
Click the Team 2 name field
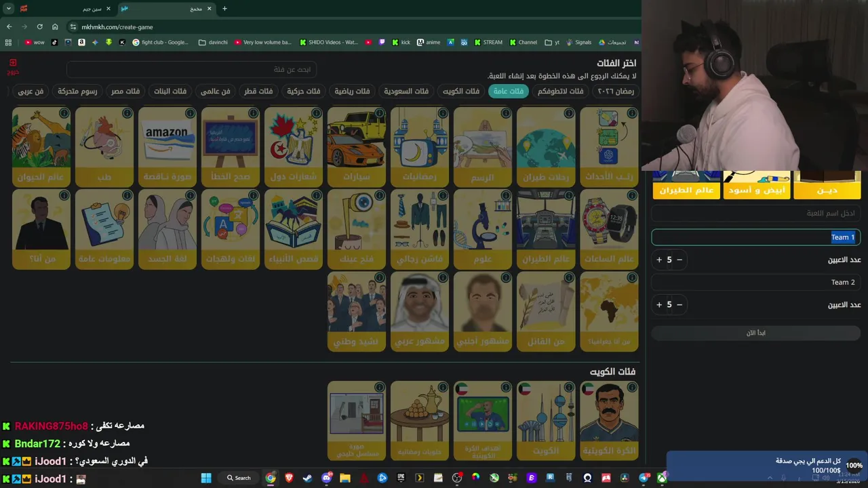(756, 282)
